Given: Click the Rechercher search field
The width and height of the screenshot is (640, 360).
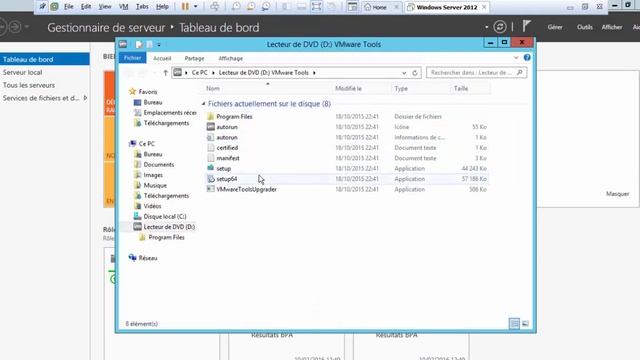Looking at the screenshot, I should click(476, 73).
